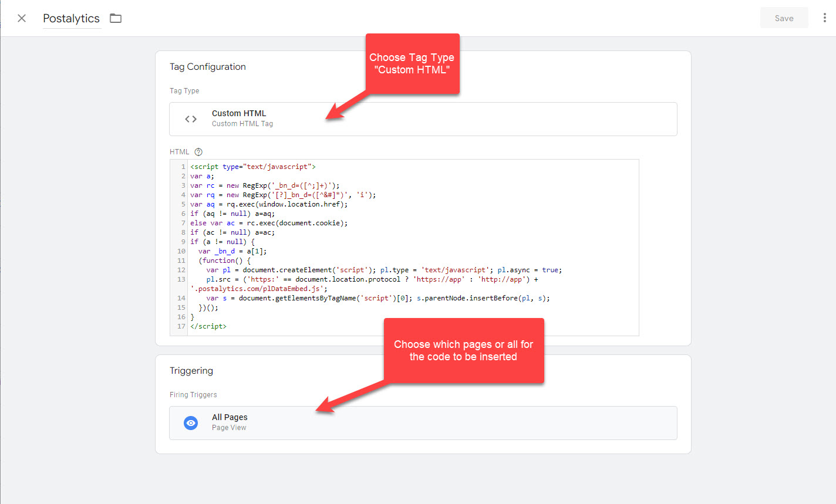Click the Firing Triggers label
Viewport: 836px width, 504px height.
coord(193,395)
